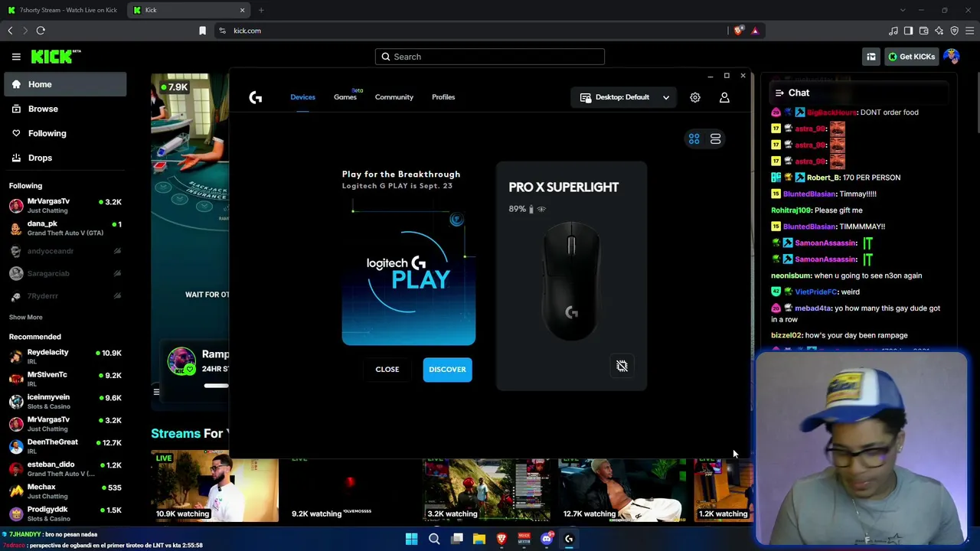
Task: Open Prodigyddk recommended channel
Action: (x=65, y=514)
